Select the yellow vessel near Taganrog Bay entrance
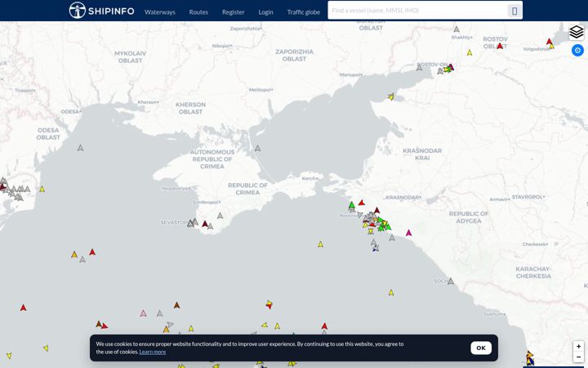588x368 pixels. 391,96
